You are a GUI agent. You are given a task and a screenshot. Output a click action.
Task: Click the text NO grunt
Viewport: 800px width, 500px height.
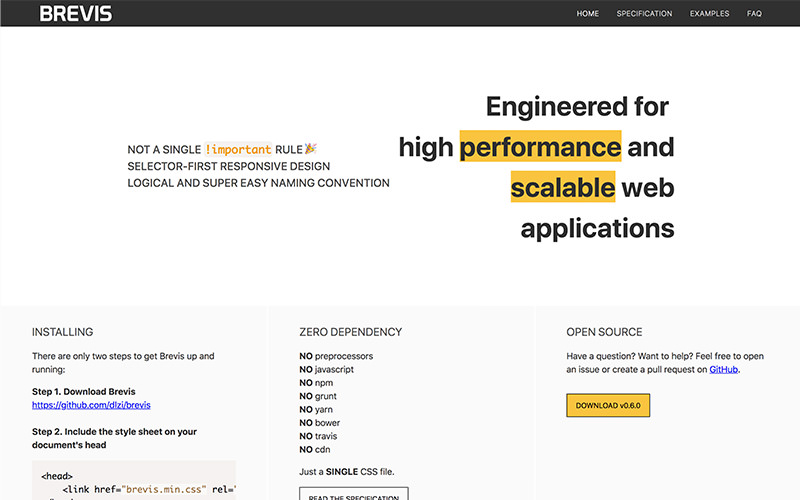[x=318, y=396]
